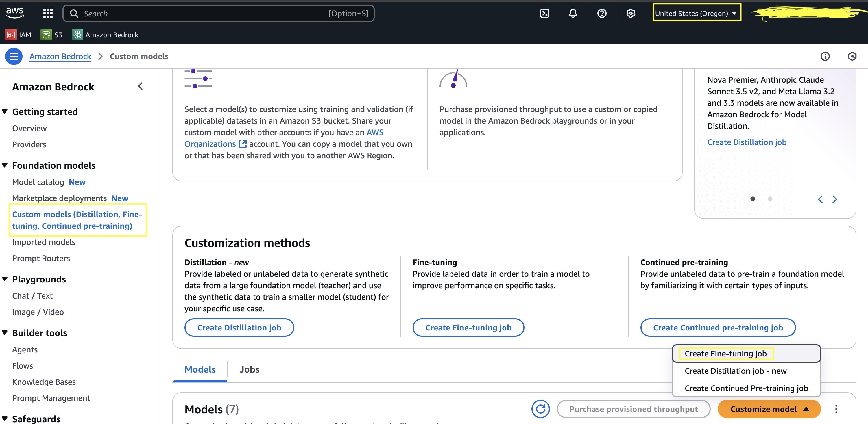This screenshot has height=424, width=868.
Task: Open Overview in sidebar
Action: point(29,128)
